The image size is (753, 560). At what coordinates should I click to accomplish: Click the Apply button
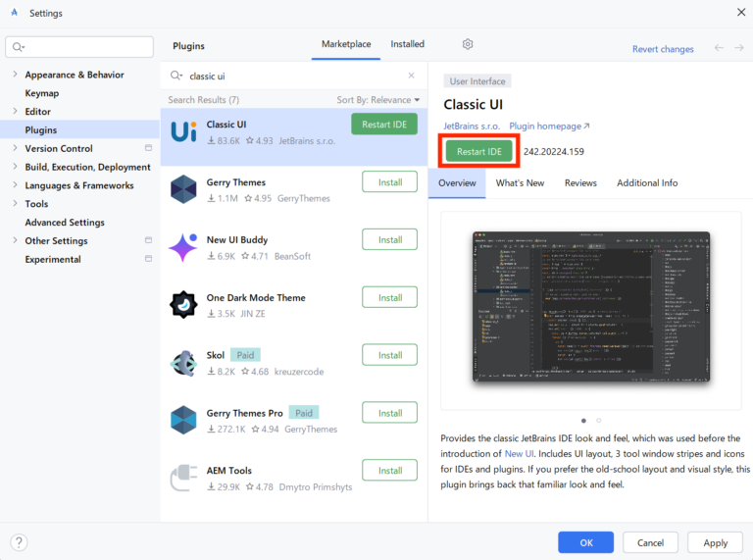coord(715,542)
